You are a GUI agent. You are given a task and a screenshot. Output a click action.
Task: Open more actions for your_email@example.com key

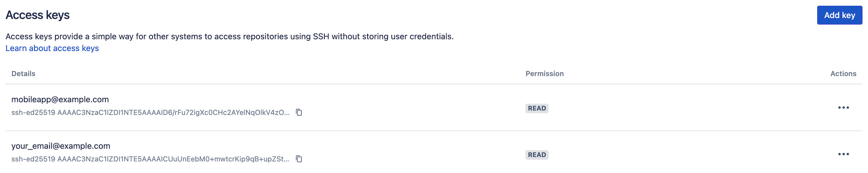pos(844,154)
